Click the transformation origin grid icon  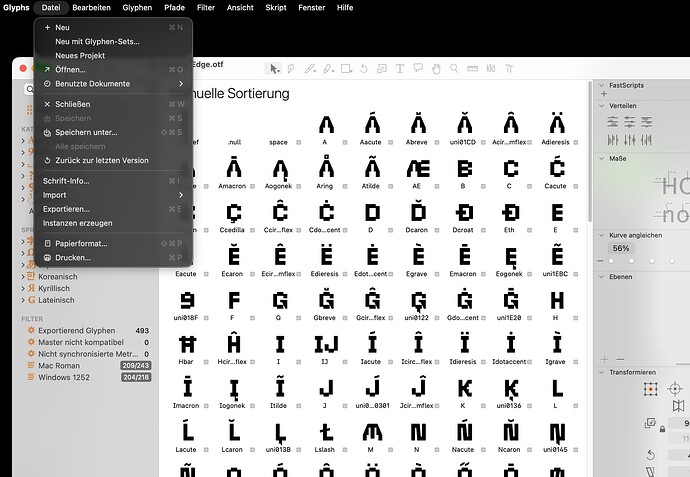click(x=650, y=388)
